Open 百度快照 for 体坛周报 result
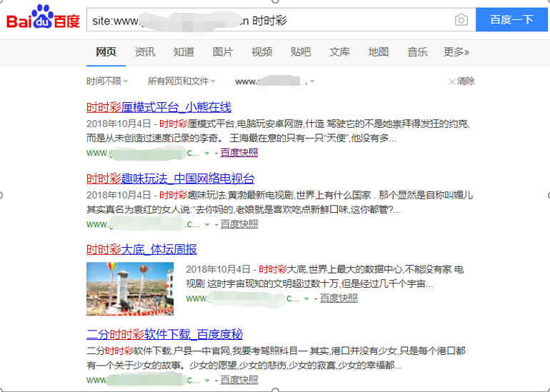 pos(339,298)
